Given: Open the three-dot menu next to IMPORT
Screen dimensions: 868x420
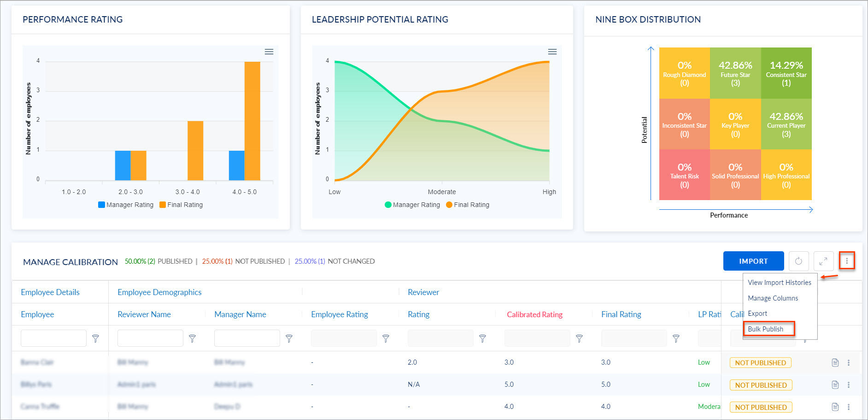Looking at the screenshot, I should 847,261.
